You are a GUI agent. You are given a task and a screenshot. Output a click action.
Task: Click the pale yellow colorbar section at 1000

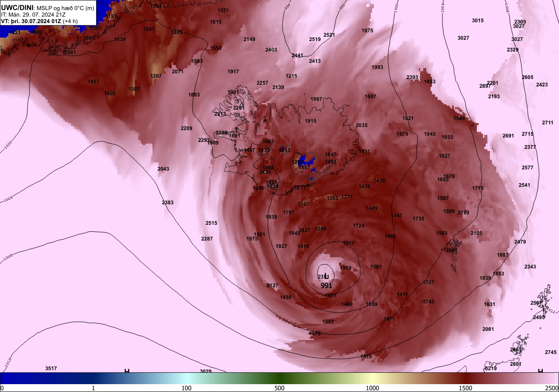click(373, 378)
